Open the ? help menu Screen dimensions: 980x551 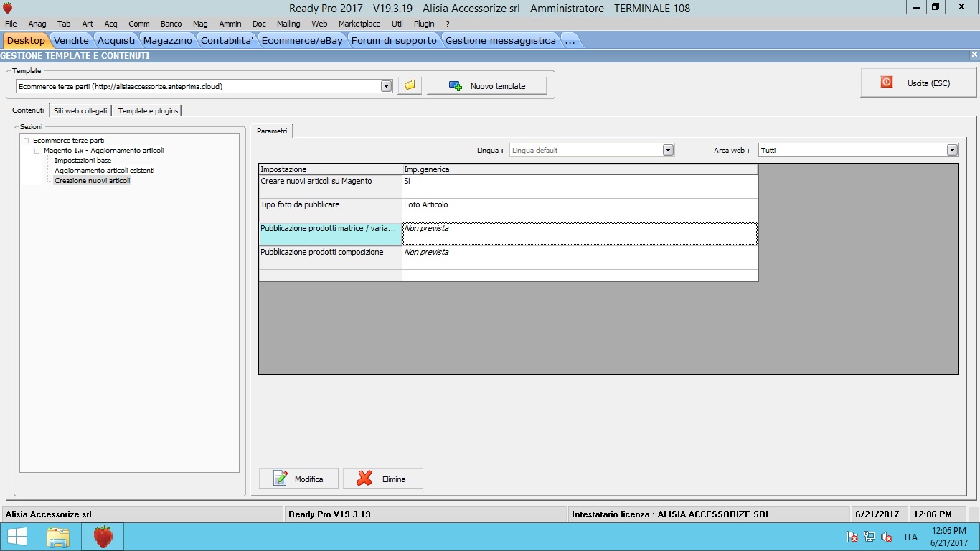[x=448, y=24]
